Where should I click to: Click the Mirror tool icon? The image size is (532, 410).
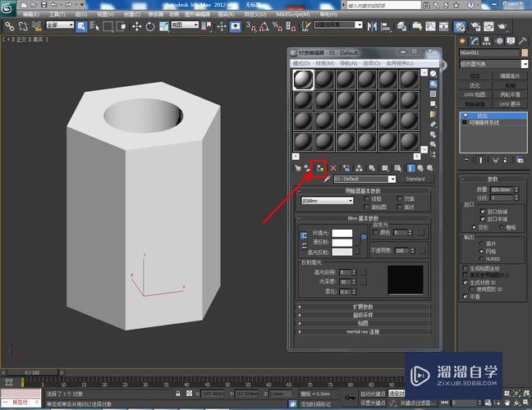[x=372, y=26]
